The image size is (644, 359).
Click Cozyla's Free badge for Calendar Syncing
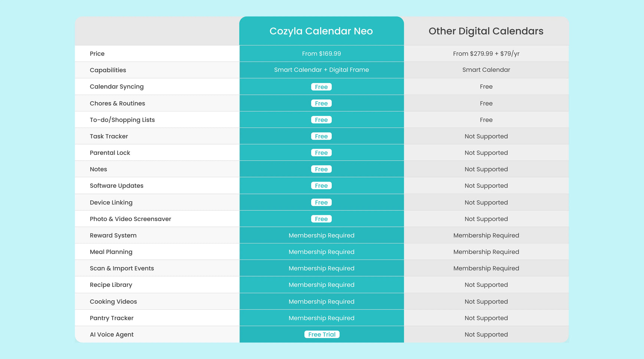[321, 87]
